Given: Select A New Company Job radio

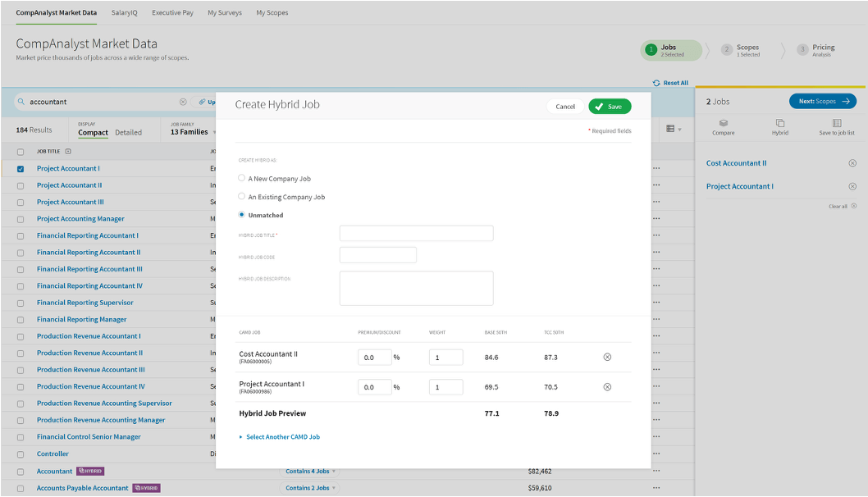Looking at the screenshot, I should (x=241, y=178).
